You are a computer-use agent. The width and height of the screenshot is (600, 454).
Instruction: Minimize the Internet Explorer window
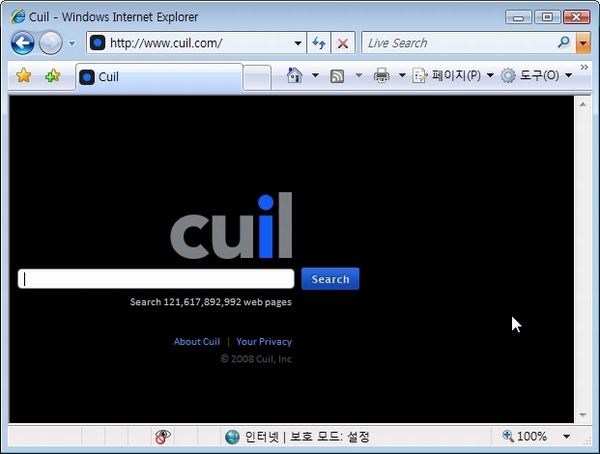tap(518, 17)
